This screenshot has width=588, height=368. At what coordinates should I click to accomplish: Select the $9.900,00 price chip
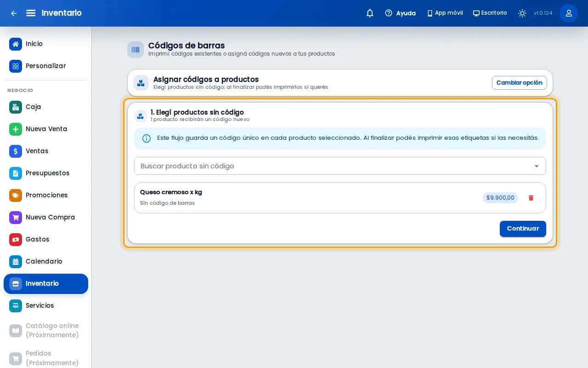(500, 198)
